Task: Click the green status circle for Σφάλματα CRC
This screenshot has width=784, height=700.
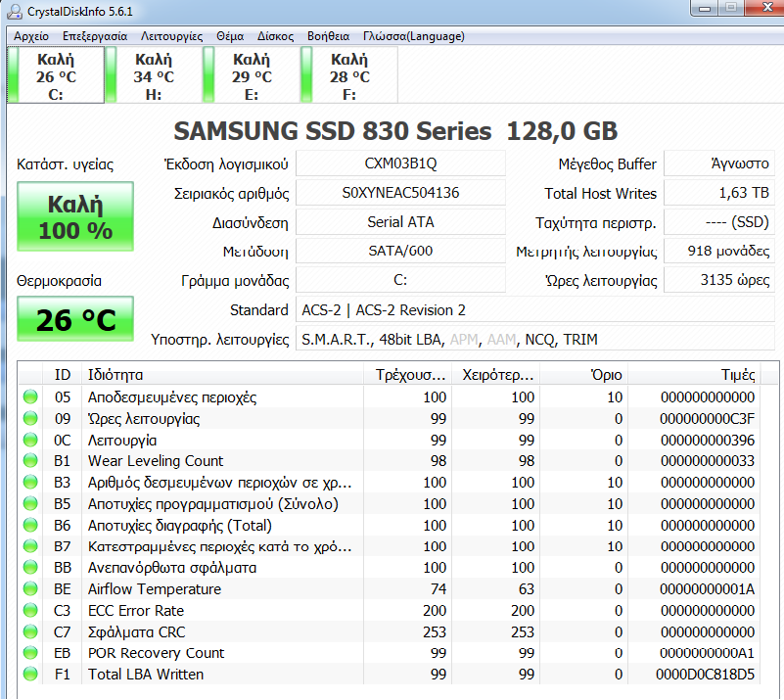Action: tap(30, 631)
